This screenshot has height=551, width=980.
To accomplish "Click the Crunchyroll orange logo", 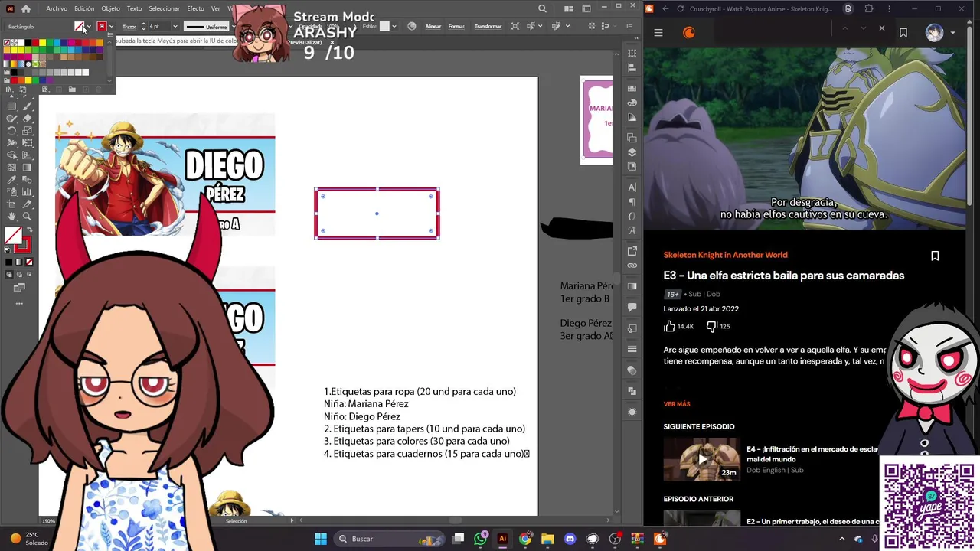I will point(689,33).
